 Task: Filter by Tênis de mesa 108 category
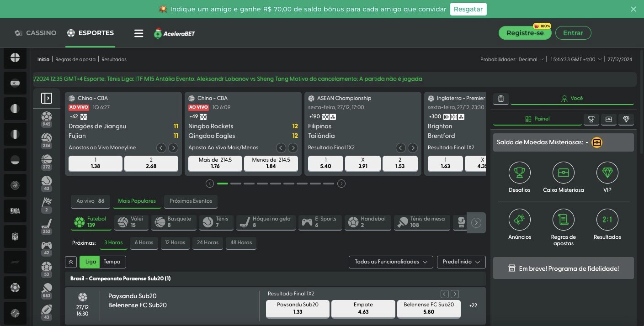click(x=422, y=222)
